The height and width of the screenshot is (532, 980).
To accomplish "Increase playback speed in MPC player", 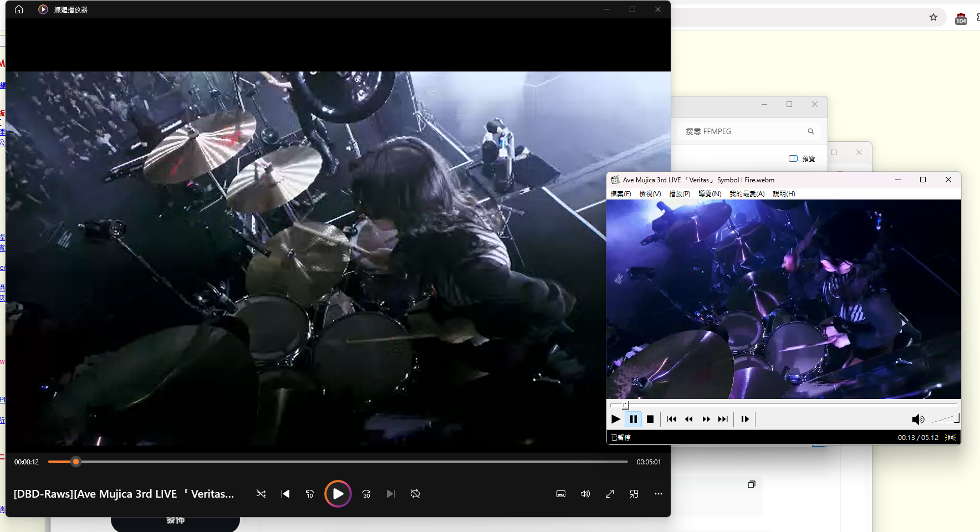I will 706,419.
